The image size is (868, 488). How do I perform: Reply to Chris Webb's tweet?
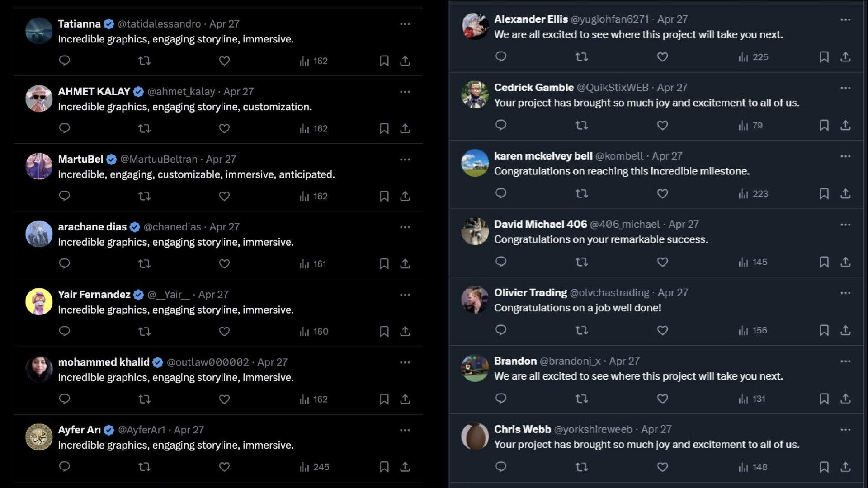[500, 467]
